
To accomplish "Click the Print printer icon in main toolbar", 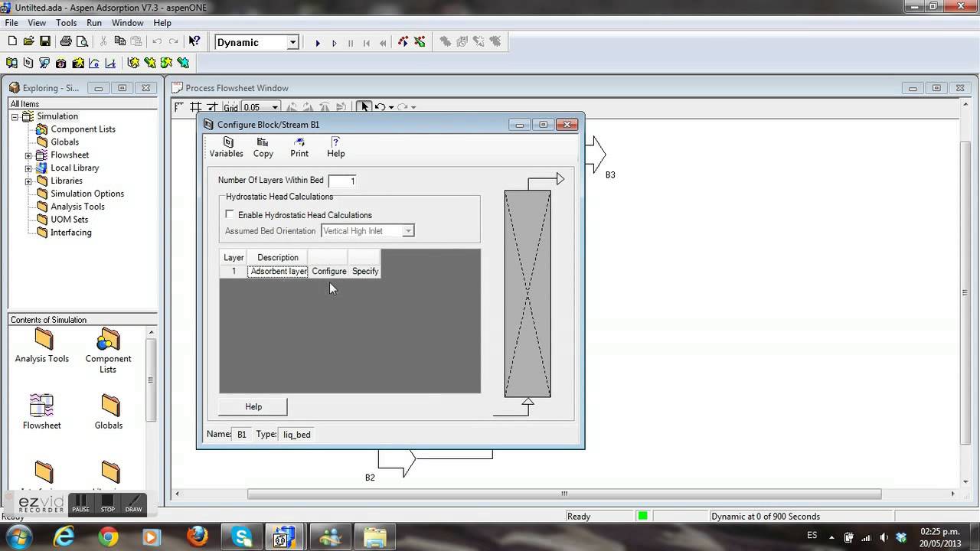I will click(x=66, y=42).
